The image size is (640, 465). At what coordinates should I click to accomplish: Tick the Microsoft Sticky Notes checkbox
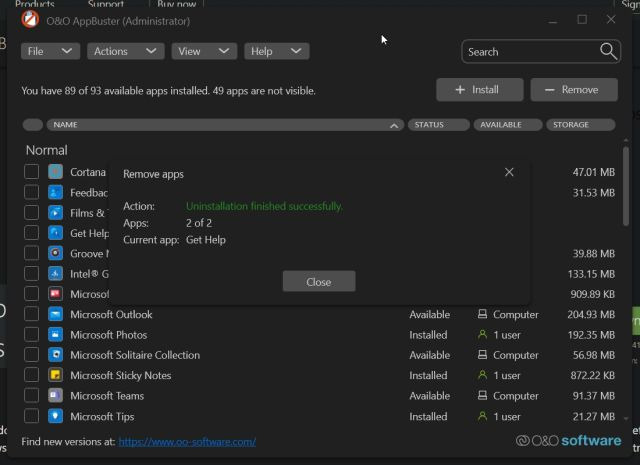coord(31,375)
